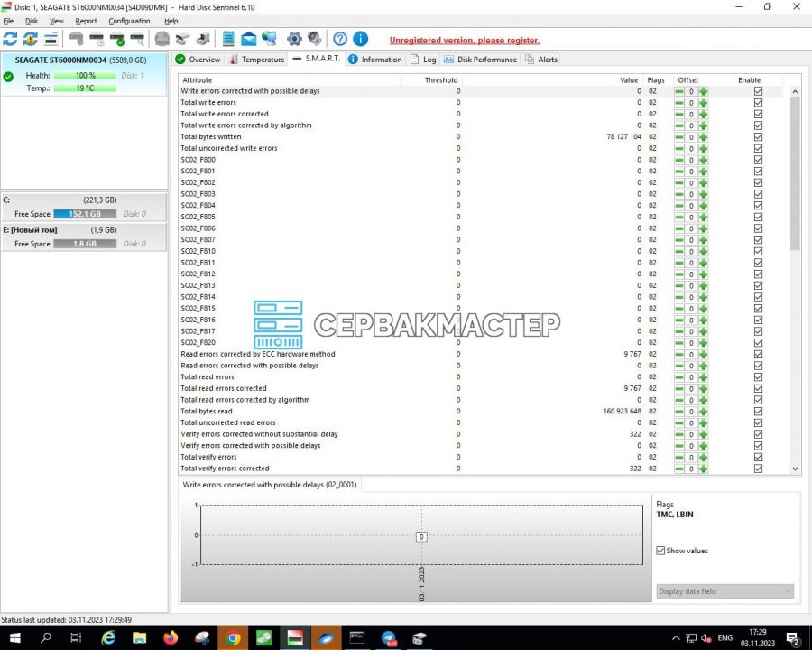This screenshot has height=650, width=812.
Task: Click the disk and computer toolbar icon
Action: coord(203,39)
